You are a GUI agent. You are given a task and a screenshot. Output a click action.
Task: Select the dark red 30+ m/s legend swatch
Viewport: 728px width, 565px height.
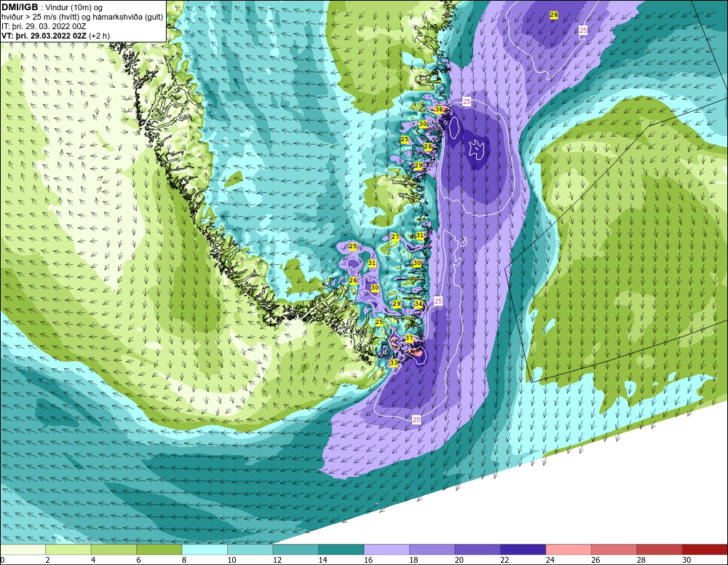tap(705, 550)
